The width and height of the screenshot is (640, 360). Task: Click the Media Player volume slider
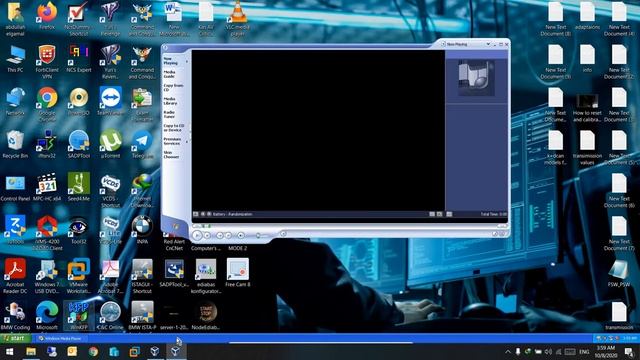[x=263, y=236]
